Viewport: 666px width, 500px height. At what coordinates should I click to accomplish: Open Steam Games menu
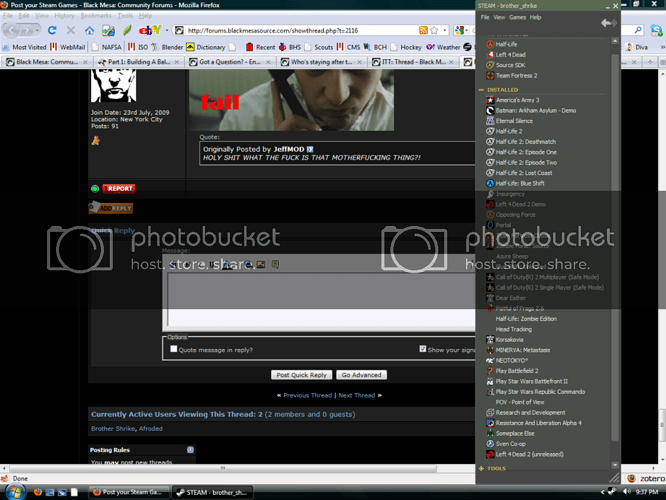coord(517,17)
